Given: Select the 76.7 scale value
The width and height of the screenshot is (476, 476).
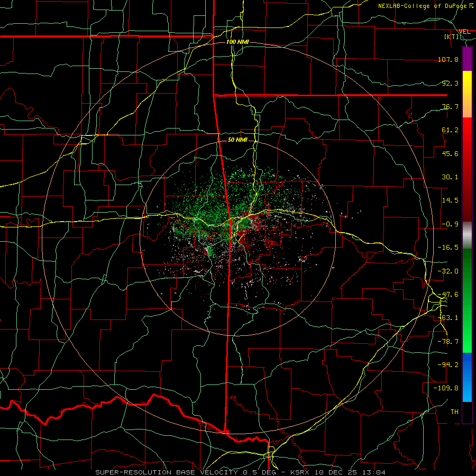Looking at the screenshot, I should coord(451,106).
